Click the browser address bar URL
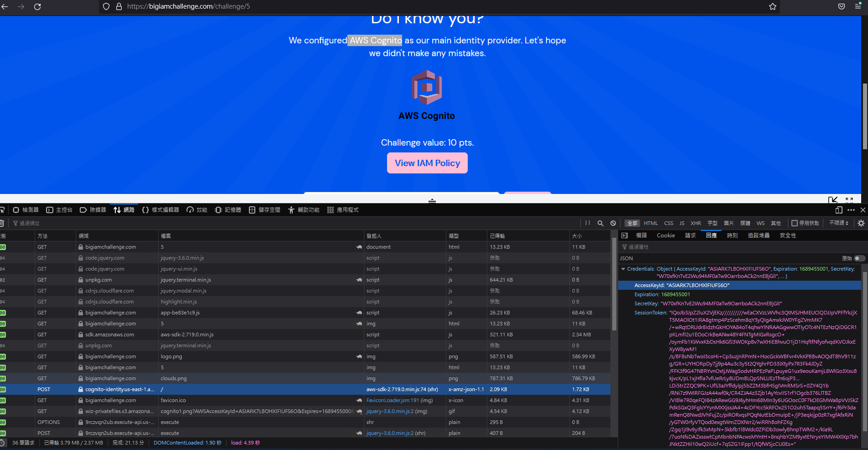Viewport: 868px width, 450px height. (188, 6)
